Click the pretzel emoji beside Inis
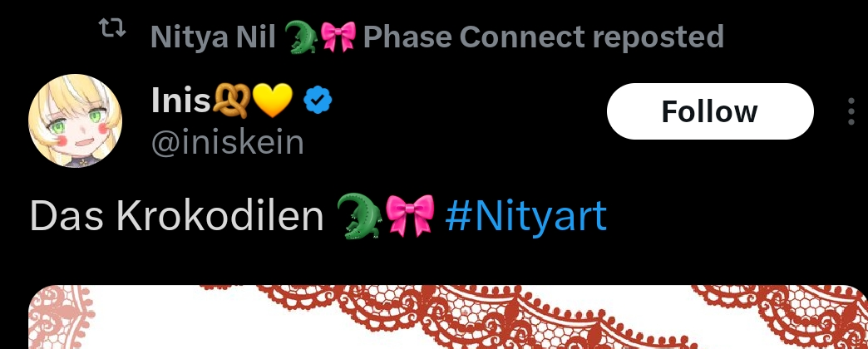The height and width of the screenshot is (349, 868). click(231, 102)
